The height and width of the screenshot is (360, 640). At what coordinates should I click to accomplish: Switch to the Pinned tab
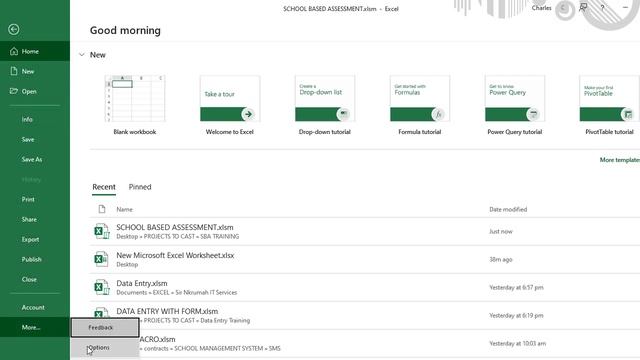click(x=140, y=187)
